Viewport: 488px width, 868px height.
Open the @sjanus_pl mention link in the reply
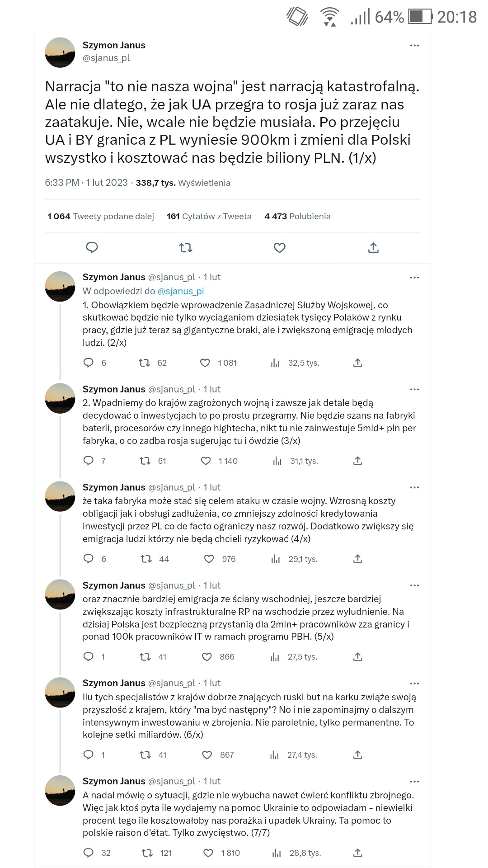(181, 291)
